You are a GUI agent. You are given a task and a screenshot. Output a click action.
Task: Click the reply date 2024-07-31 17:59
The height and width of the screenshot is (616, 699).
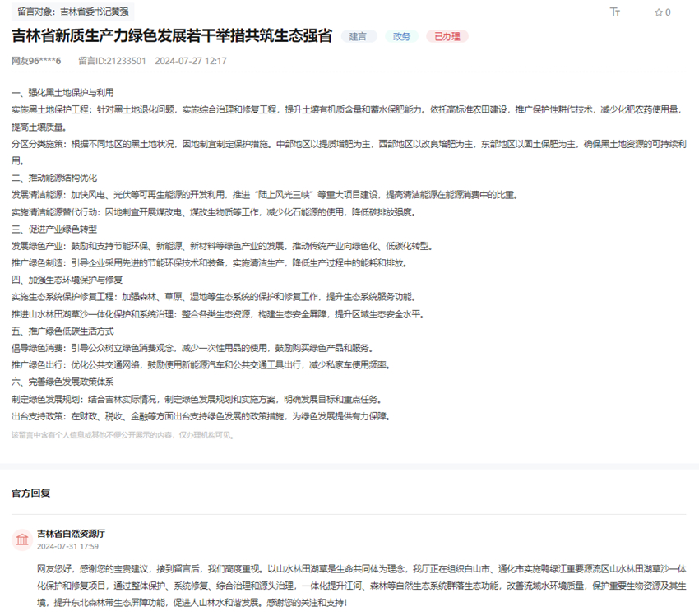coord(67,546)
